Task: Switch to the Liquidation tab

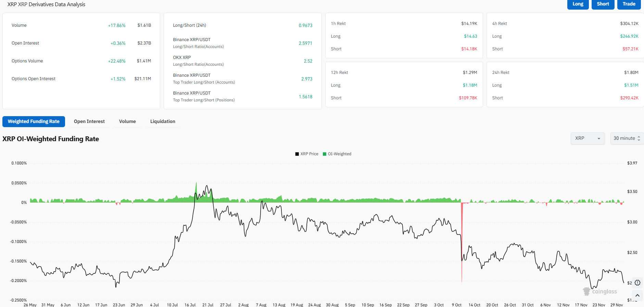Action: coord(163,122)
